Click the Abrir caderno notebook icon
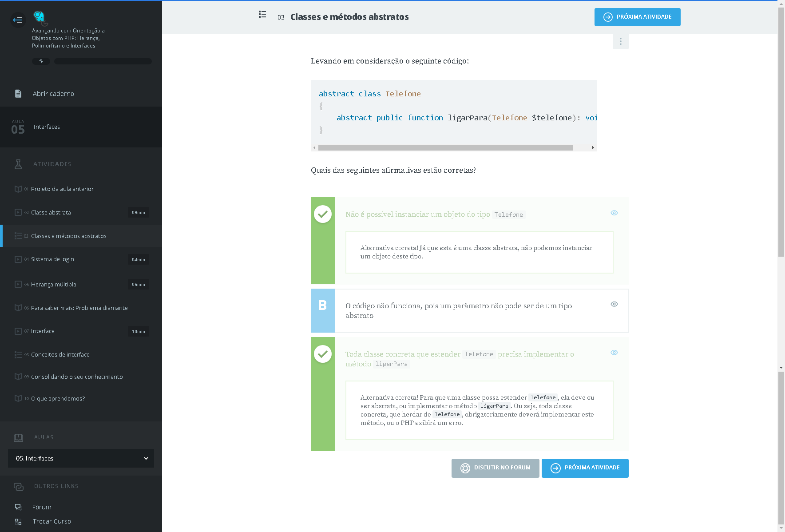The height and width of the screenshot is (532, 785). point(18,94)
